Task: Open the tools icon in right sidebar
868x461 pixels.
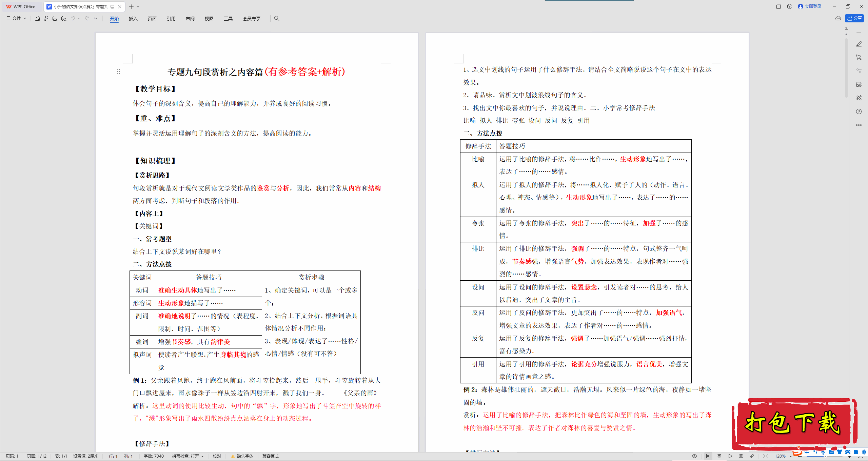Action: click(x=859, y=98)
